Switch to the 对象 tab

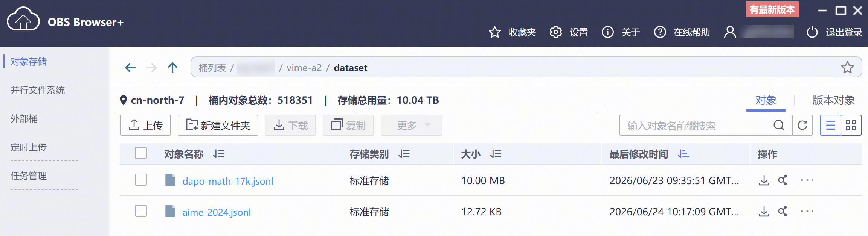(766, 100)
